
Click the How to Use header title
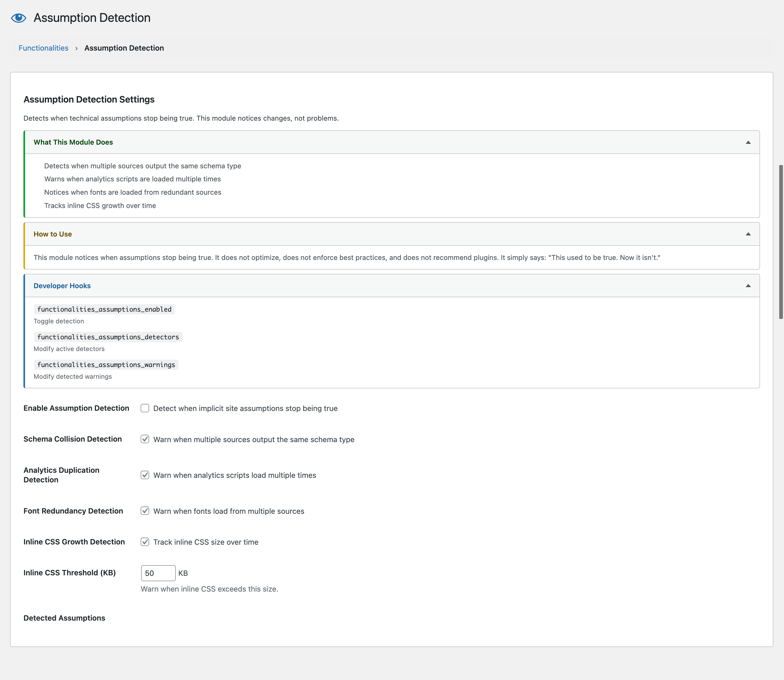click(53, 234)
